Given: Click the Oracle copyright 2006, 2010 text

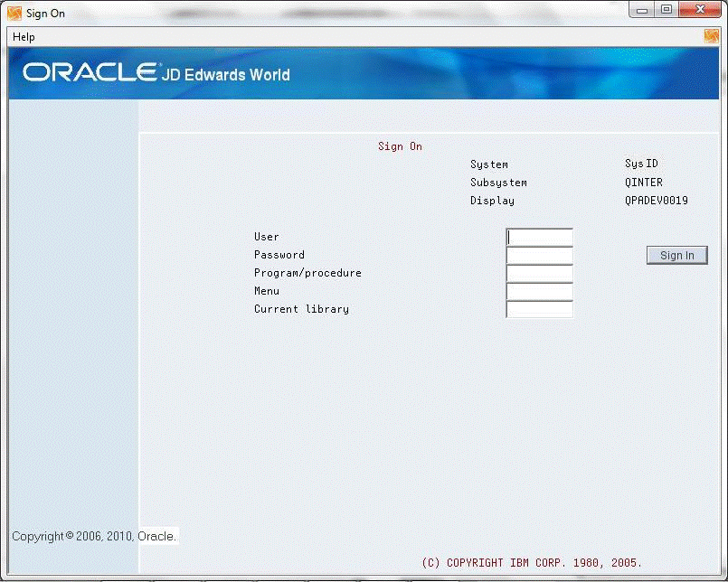Looking at the screenshot, I should tap(94, 537).
